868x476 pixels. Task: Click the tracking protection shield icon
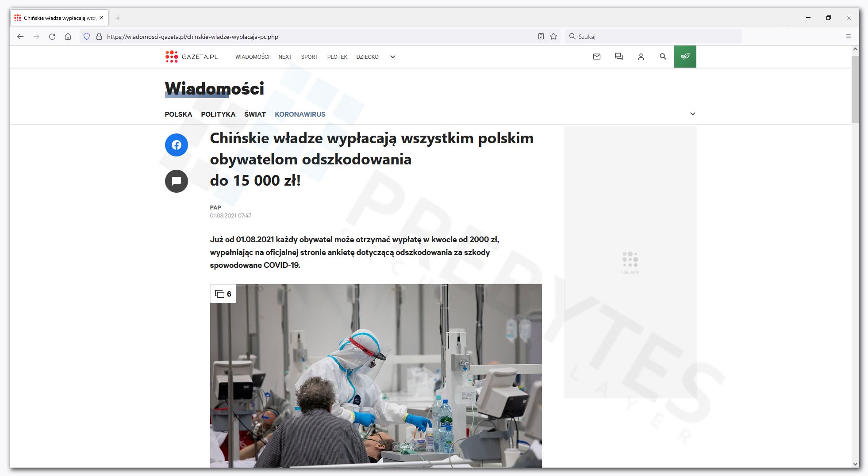87,37
